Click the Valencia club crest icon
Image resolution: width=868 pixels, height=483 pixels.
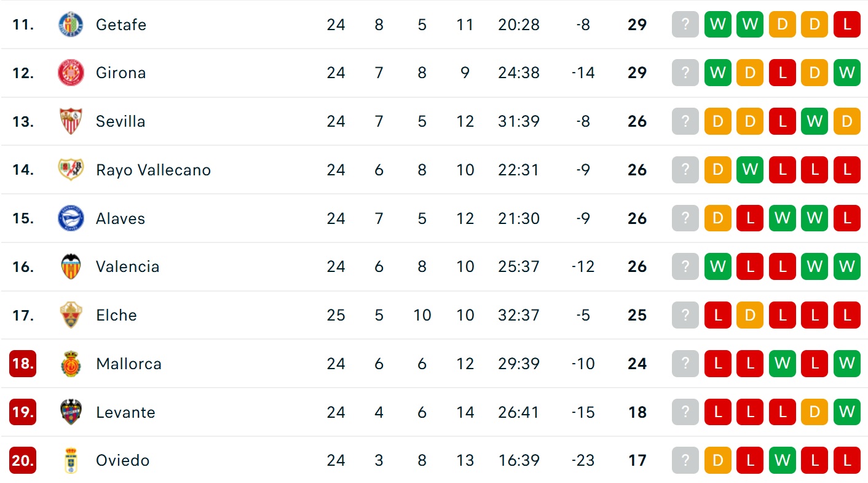[x=71, y=267]
